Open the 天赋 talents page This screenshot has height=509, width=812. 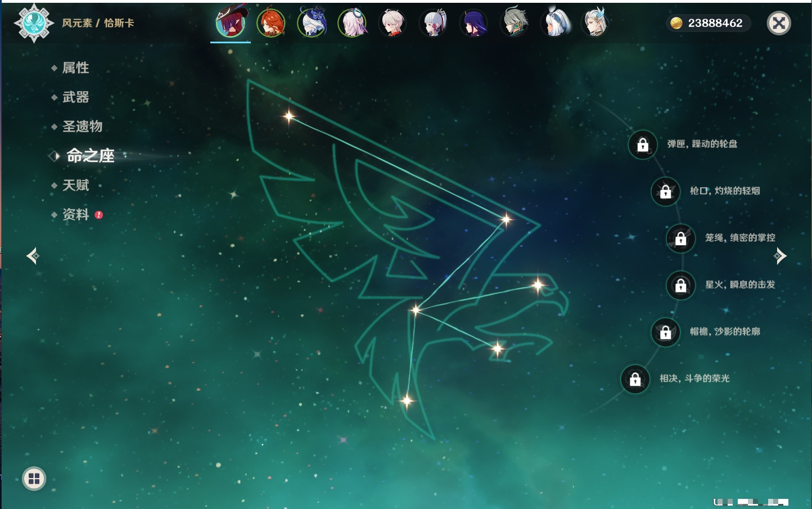(x=75, y=185)
